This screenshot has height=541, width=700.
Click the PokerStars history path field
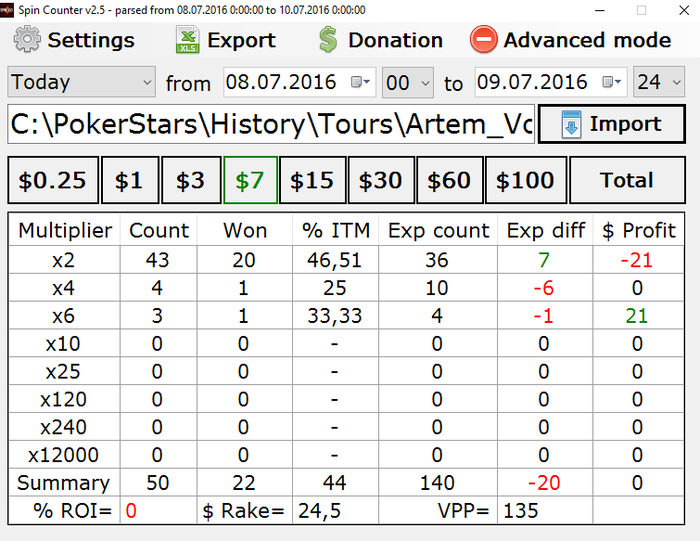pos(271,124)
